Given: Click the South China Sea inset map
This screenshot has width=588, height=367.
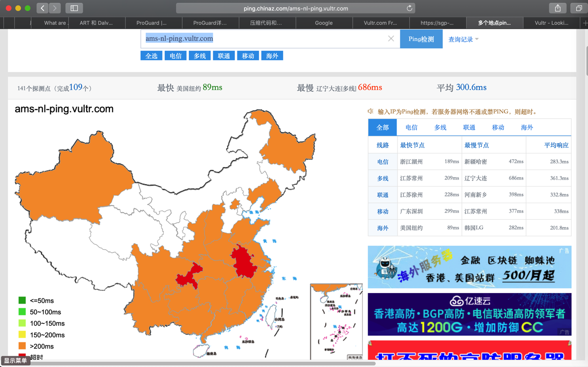Looking at the screenshot, I should point(336,322).
